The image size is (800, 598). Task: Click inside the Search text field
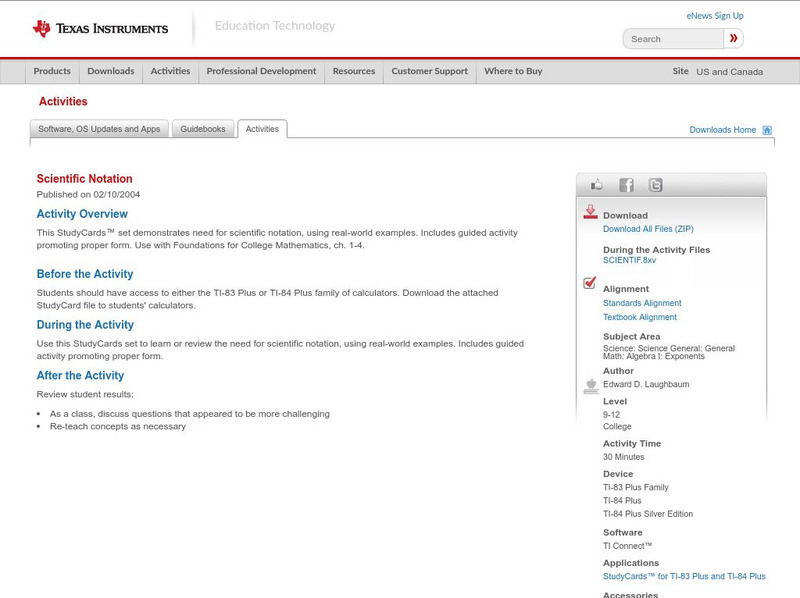(673, 39)
